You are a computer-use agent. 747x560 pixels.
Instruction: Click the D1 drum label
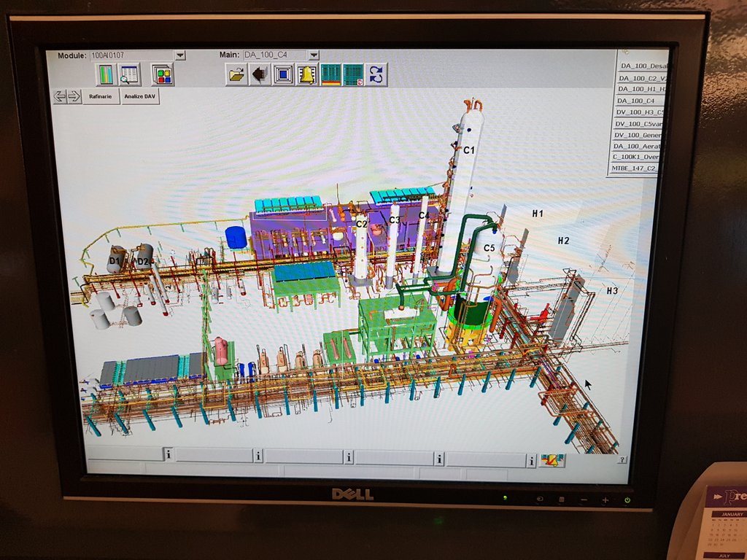tap(115, 261)
